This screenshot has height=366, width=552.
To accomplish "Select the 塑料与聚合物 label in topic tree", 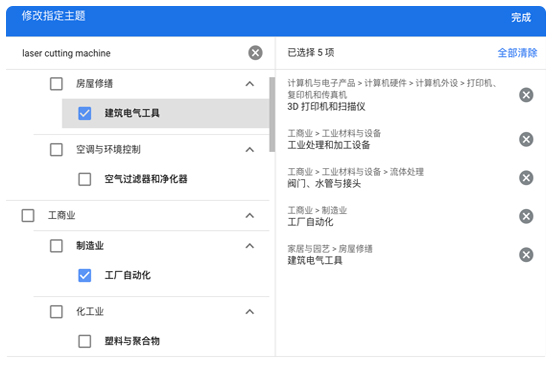I will point(132,341).
